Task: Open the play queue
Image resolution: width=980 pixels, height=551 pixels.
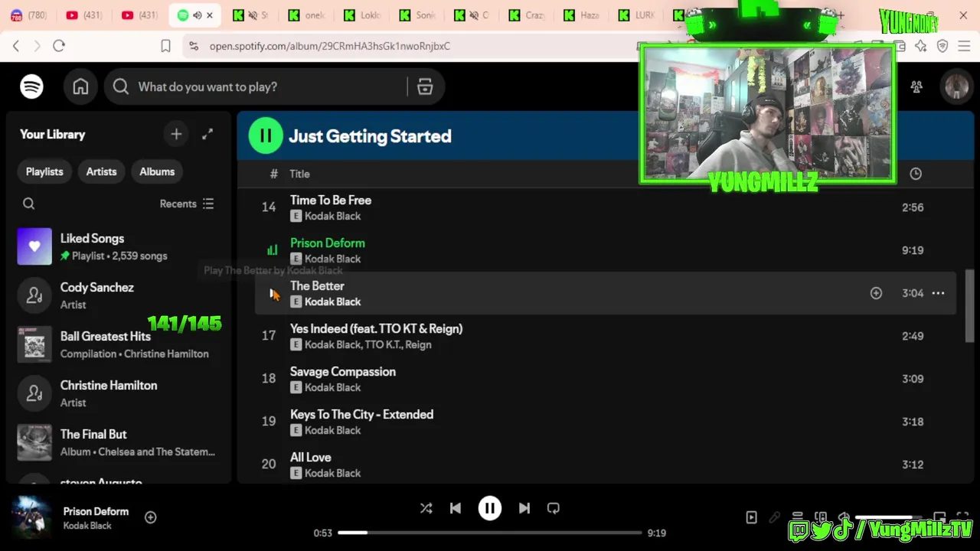Action: pos(797,517)
